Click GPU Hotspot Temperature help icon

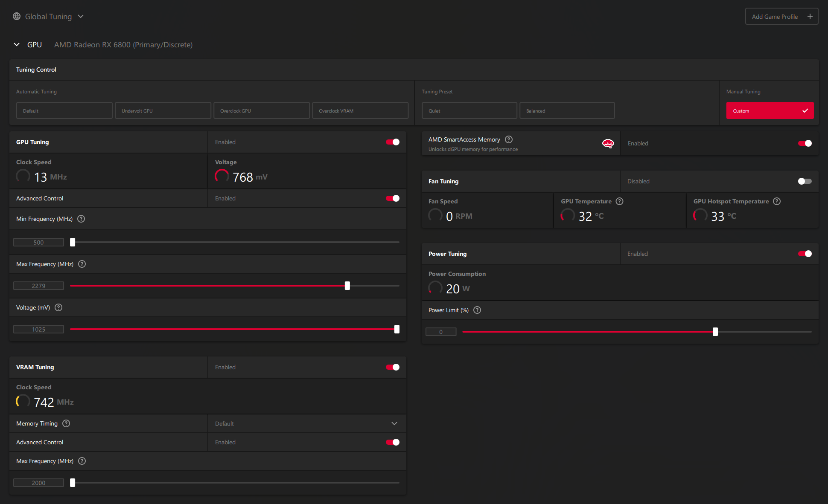pyautogui.click(x=777, y=201)
